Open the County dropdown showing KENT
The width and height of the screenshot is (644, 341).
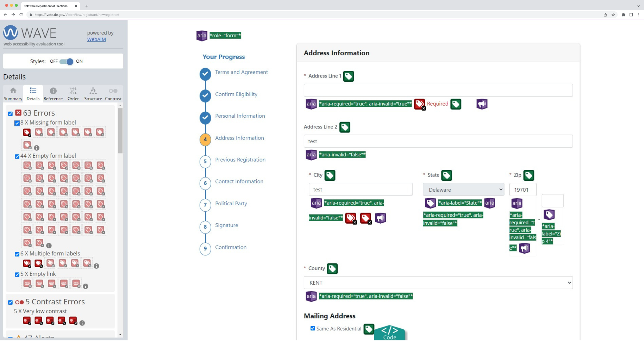point(438,283)
